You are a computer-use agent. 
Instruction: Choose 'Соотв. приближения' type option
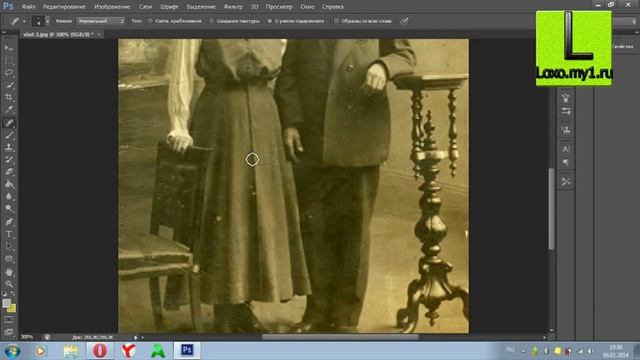(176, 21)
